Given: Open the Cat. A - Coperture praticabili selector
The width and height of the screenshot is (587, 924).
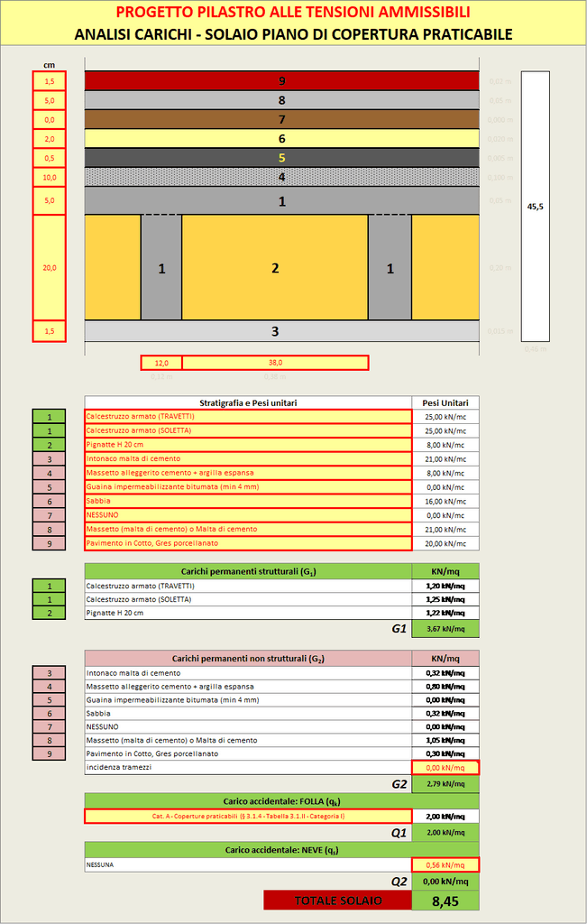Looking at the screenshot, I should point(248,817).
